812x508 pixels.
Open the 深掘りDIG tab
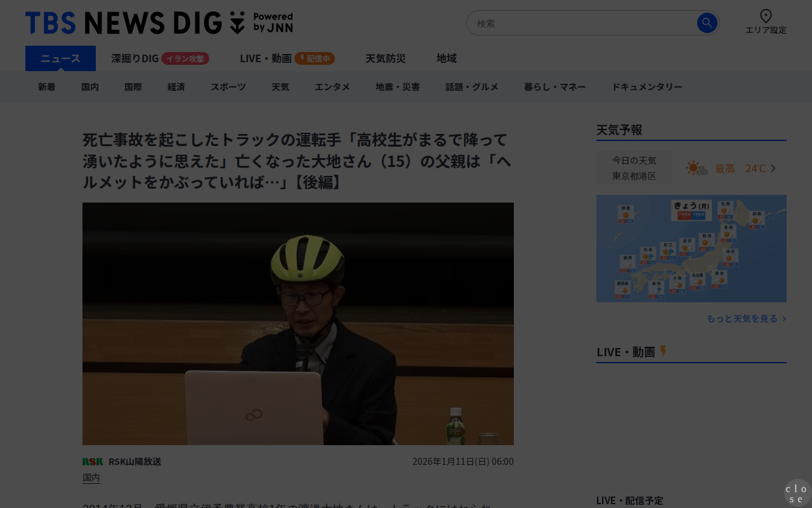click(135, 58)
